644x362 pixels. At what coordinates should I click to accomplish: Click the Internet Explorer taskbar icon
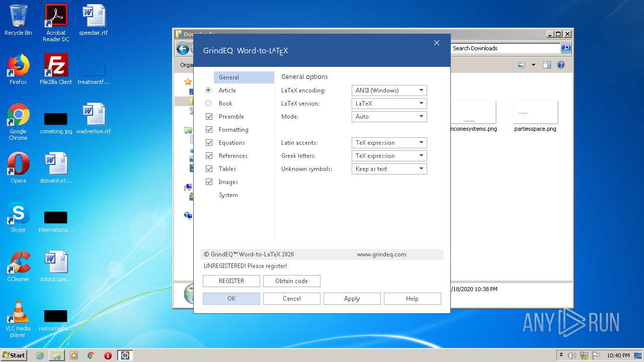pyautogui.click(x=40, y=355)
